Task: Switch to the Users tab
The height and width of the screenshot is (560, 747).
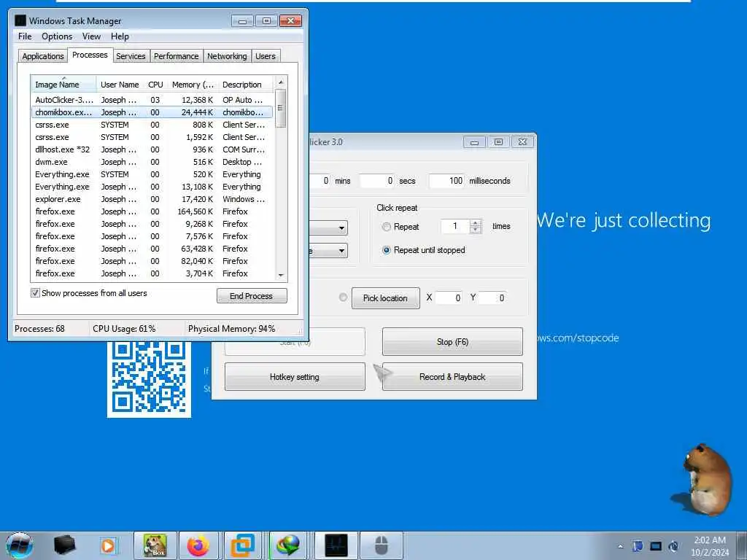Action: (x=266, y=56)
